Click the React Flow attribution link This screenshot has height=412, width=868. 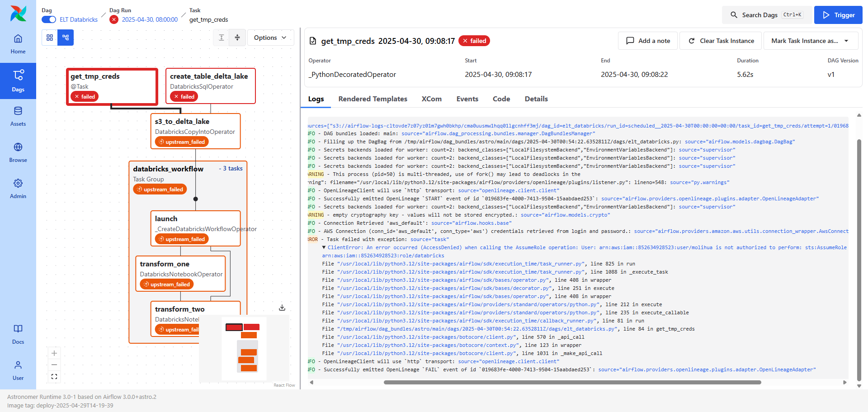[284, 385]
